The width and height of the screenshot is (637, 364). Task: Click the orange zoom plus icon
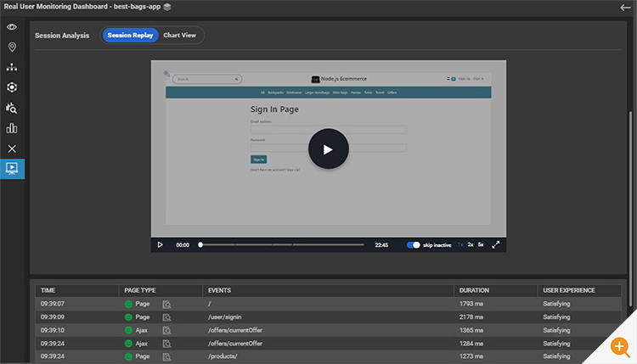619,347
